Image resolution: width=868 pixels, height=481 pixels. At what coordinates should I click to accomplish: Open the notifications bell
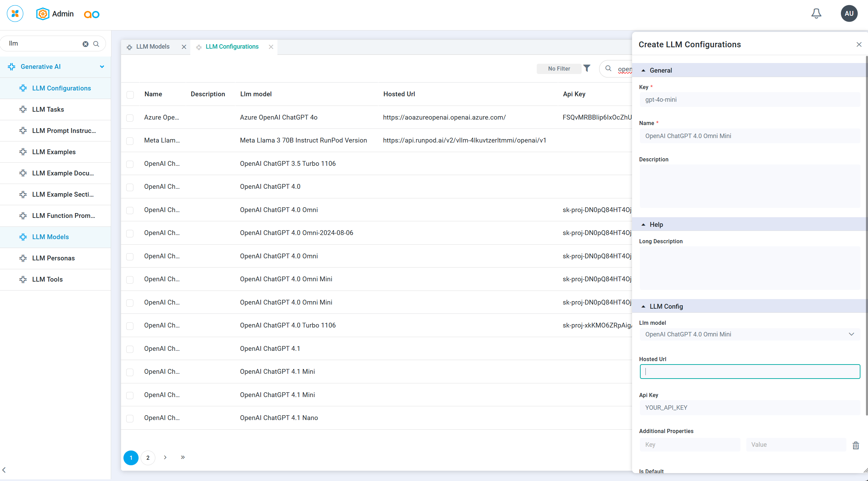tap(816, 14)
